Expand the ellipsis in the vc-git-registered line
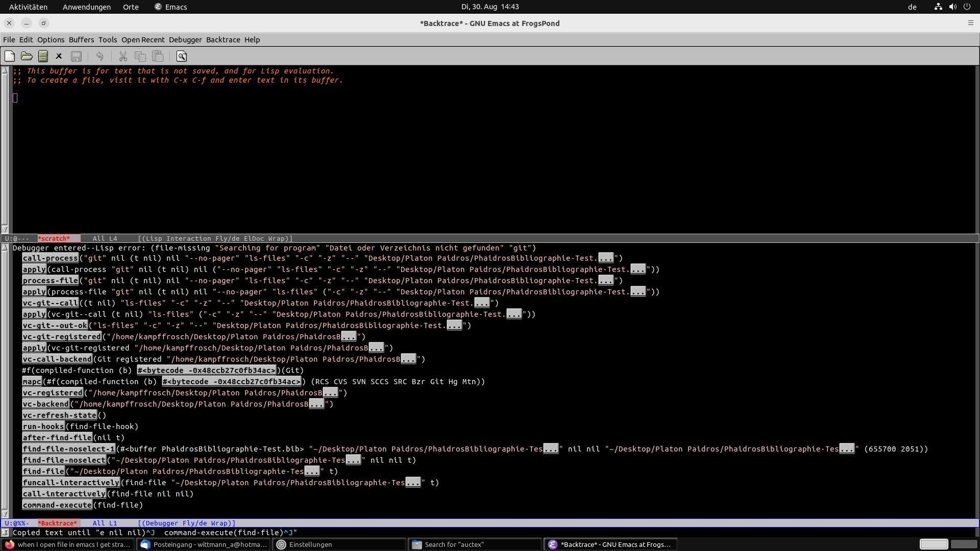This screenshot has width=980, height=551. pyautogui.click(x=349, y=337)
